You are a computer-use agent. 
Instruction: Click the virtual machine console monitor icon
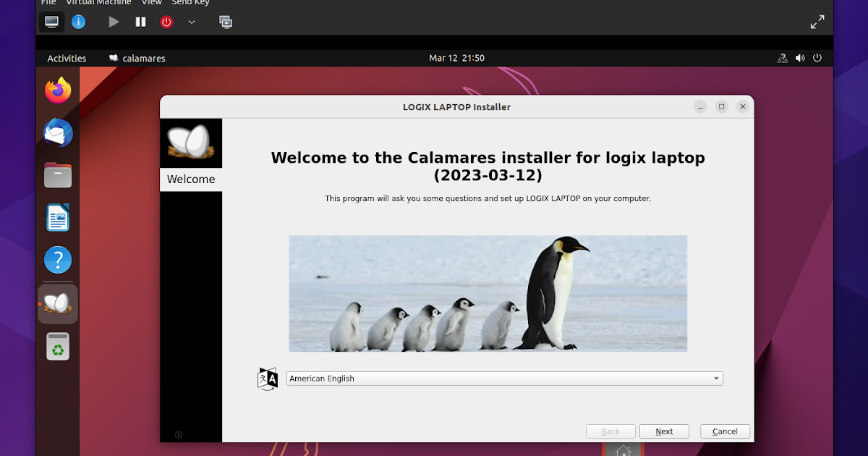click(x=52, y=22)
